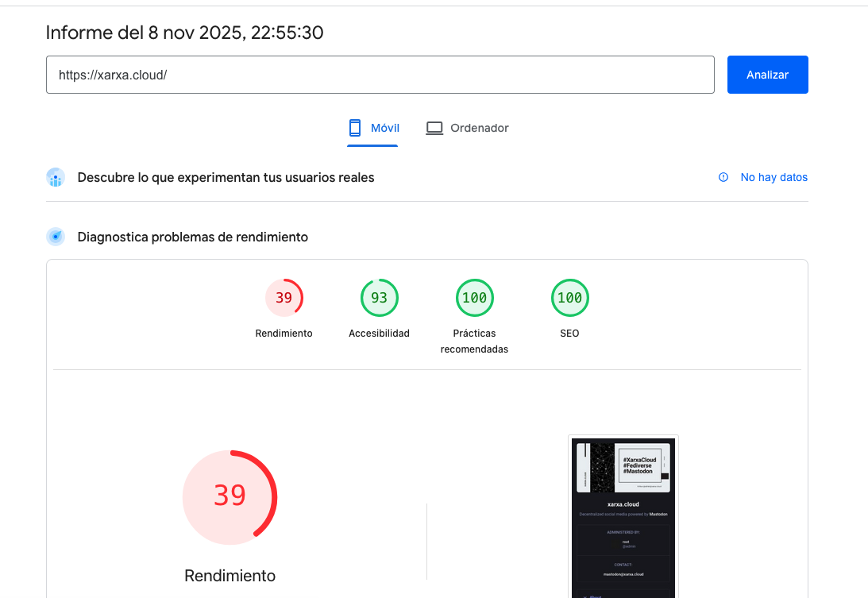The width and height of the screenshot is (868, 598).
Task: Jump to the Accesibilidad score gauge showing 93
Action: coord(379,299)
